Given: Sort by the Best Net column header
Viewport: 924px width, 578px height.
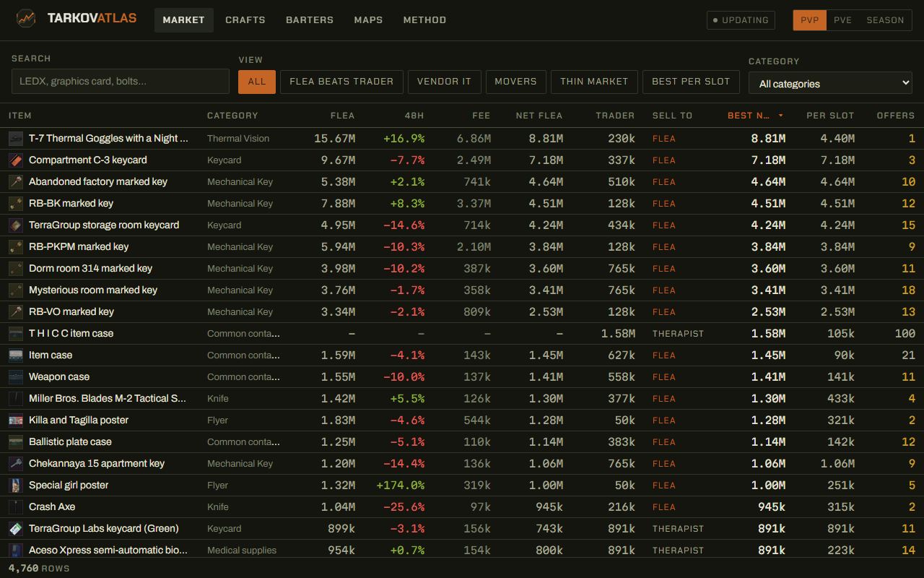Looking at the screenshot, I should pos(755,116).
